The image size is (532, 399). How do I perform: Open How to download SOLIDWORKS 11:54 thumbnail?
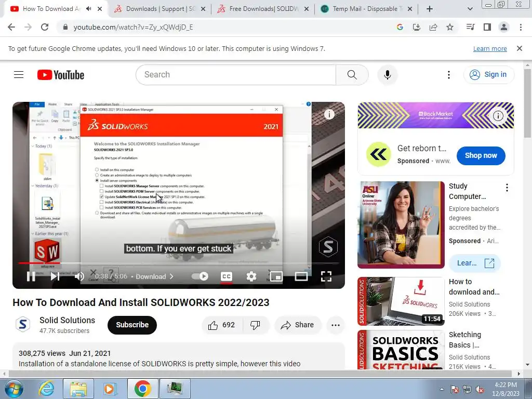click(401, 301)
